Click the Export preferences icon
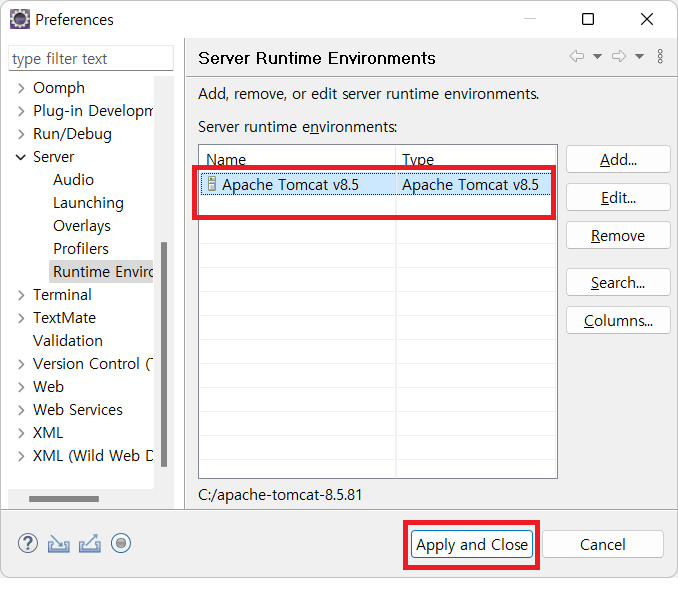Screen dimensions: 678x592 pos(90,544)
